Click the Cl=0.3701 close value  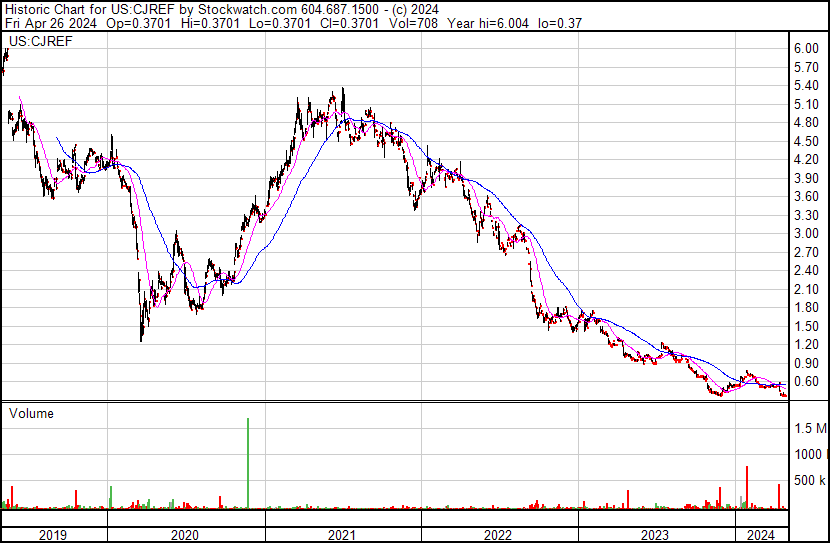coord(349,23)
